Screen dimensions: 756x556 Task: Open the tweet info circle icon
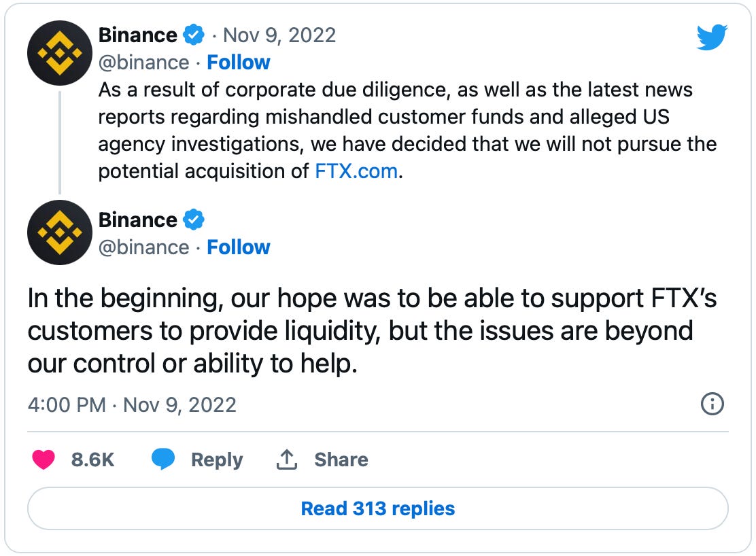click(x=712, y=404)
